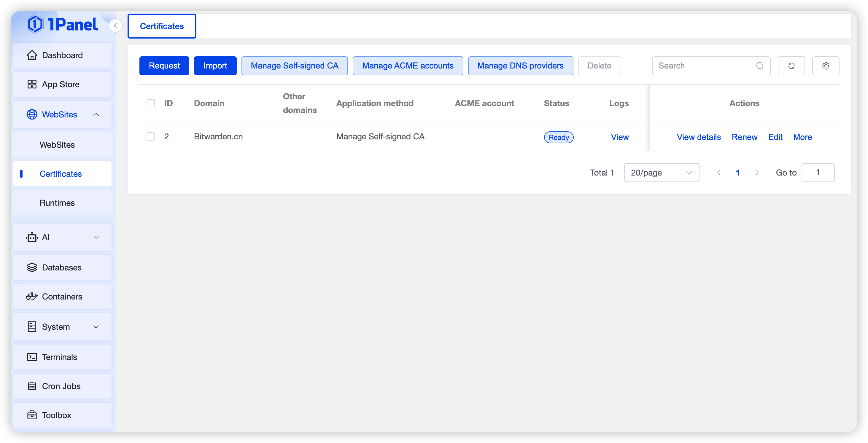Open Dashboard via the house icon
Screen dimensions: 868x443
[x=32, y=55]
